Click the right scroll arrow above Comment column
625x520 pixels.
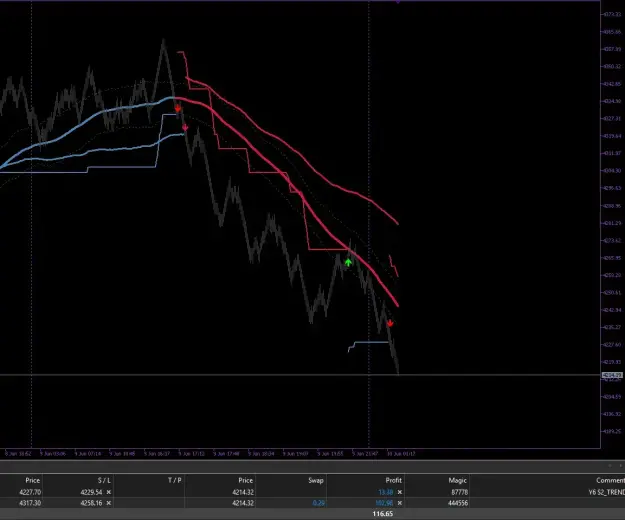click(x=621, y=466)
